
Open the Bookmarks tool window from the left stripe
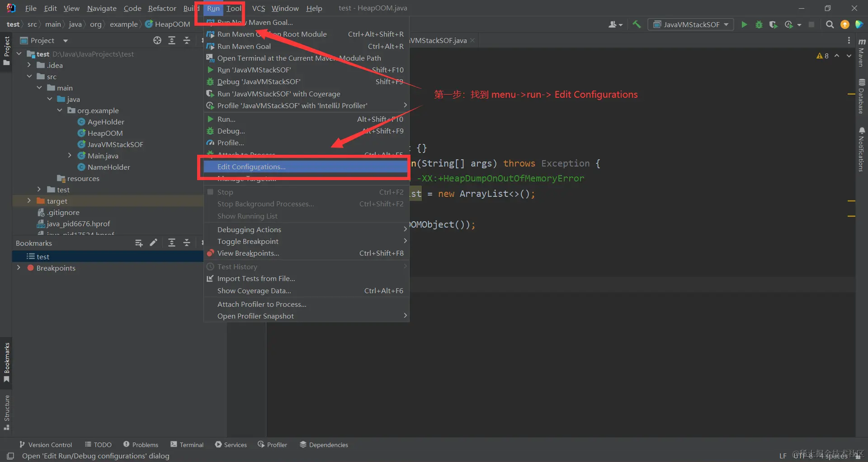6,362
